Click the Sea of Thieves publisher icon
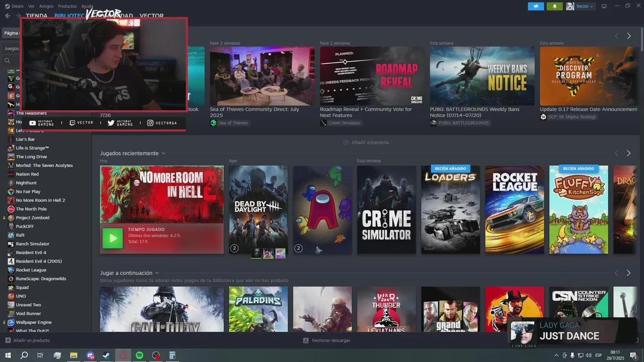This screenshot has width=644, height=362. point(213,123)
